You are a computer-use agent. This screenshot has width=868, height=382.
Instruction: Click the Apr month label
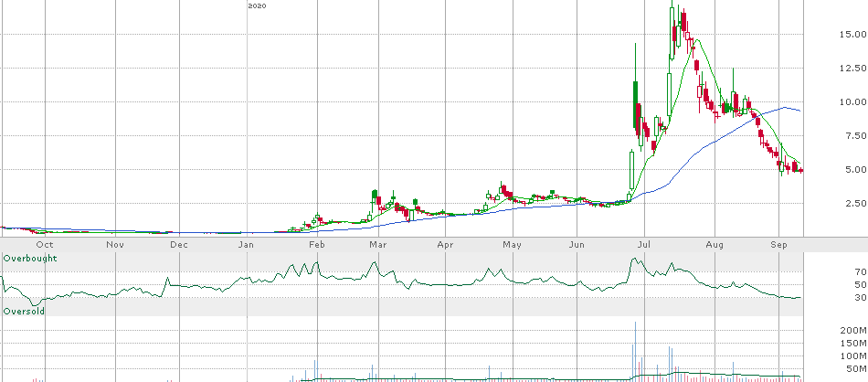click(445, 244)
